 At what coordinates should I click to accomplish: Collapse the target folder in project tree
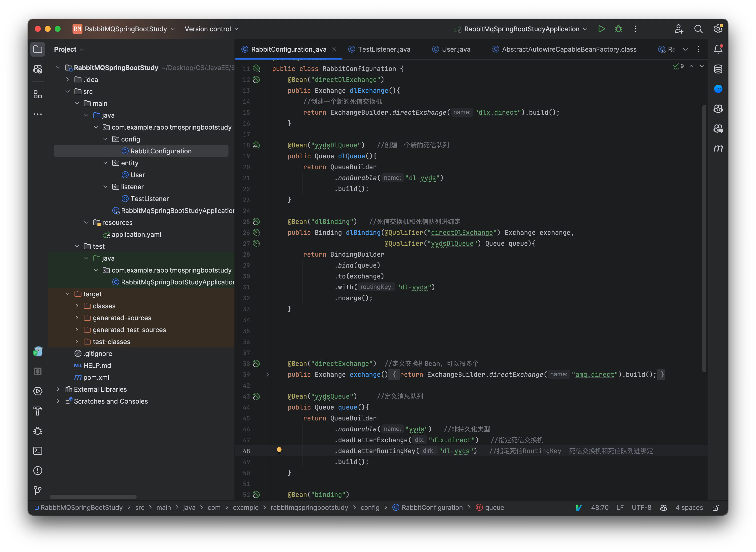click(x=68, y=294)
